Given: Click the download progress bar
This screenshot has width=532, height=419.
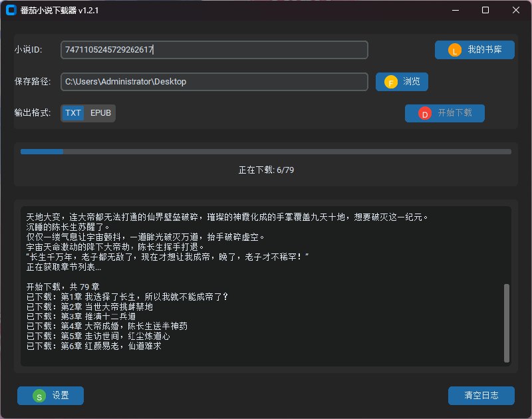Looking at the screenshot, I should 266,152.
